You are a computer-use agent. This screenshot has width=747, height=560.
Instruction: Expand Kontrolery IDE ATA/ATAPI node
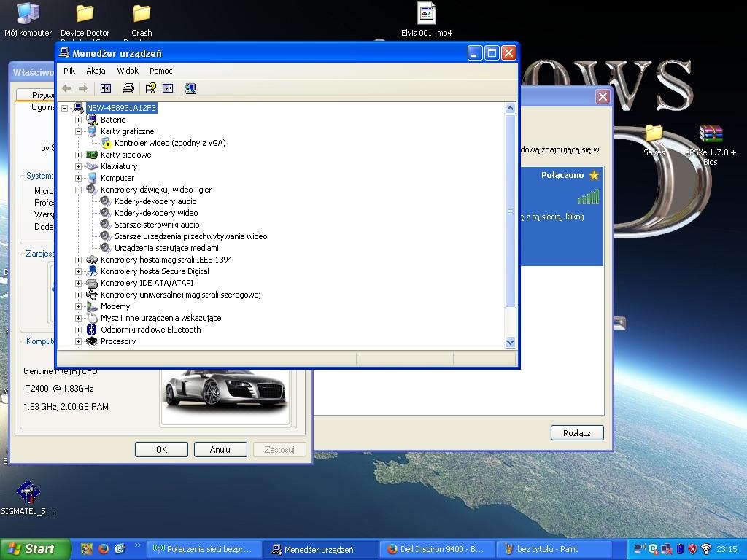pos(78,283)
